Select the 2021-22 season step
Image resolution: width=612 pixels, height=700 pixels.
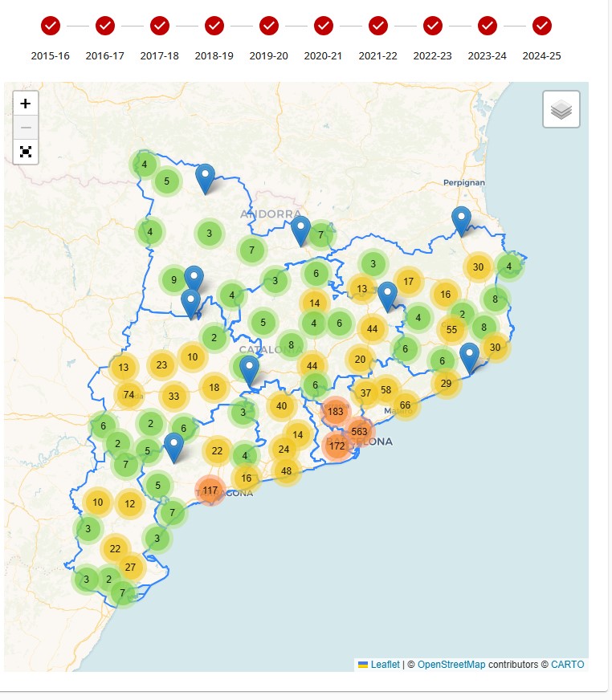pyautogui.click(x=378, y=26)
